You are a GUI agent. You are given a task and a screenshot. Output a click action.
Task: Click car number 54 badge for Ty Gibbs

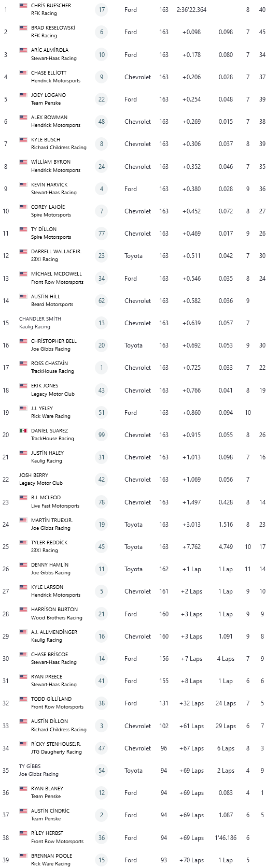[x=102, y=771]
